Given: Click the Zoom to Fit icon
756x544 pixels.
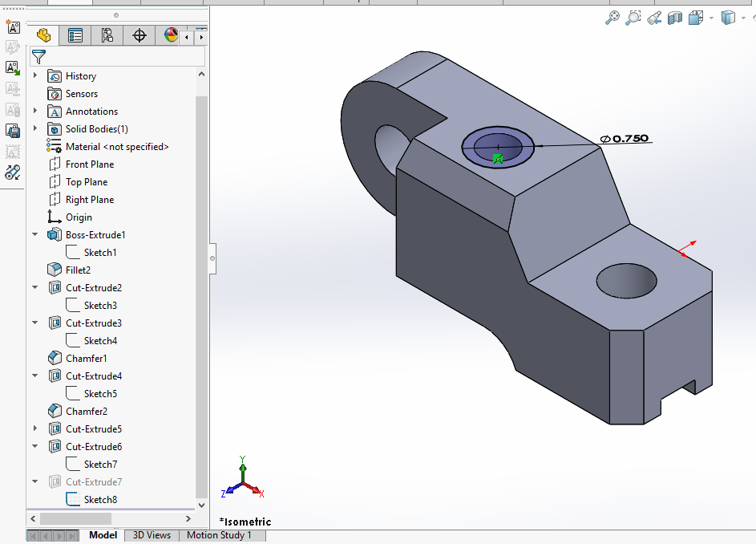Looking at the screenshot, I should pyautogui.click(x=612, y=17).
